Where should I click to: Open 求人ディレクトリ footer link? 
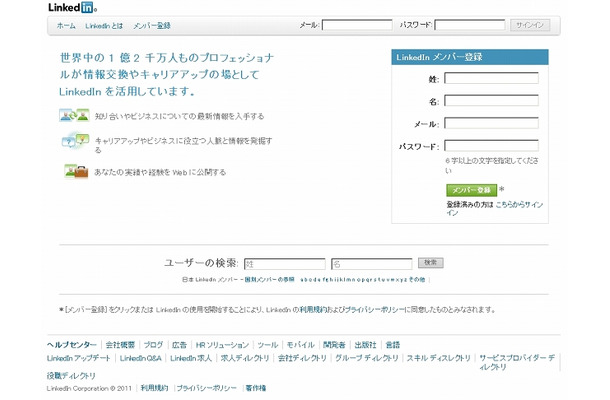(245, 358)
